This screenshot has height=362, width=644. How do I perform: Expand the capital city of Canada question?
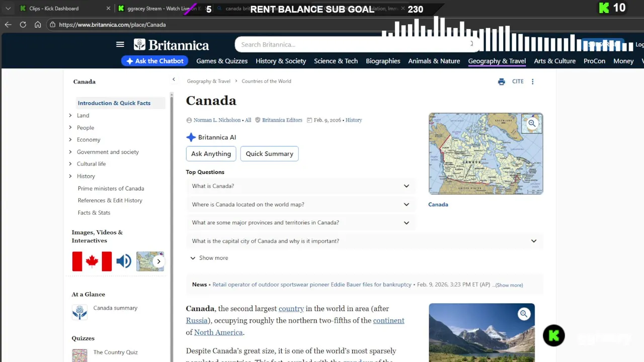point(364,241)
